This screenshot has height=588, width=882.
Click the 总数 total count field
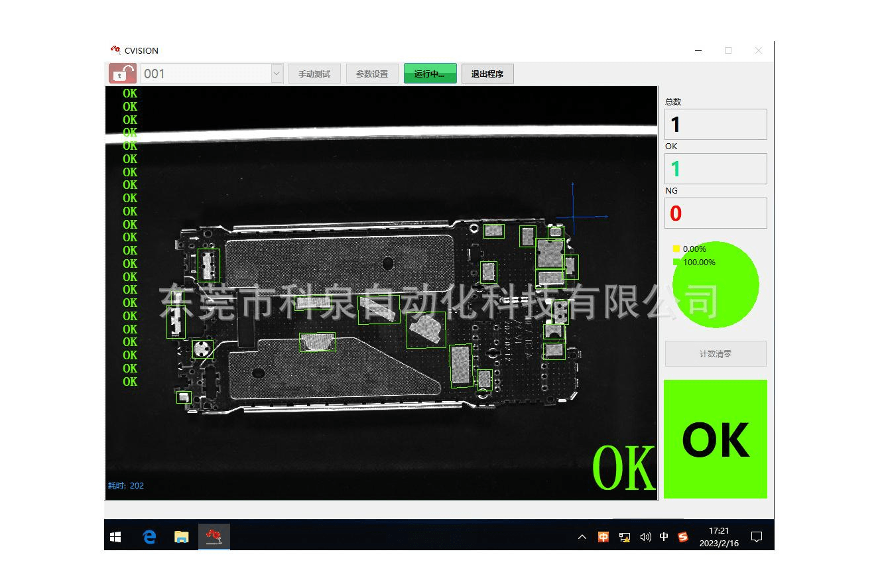(x=716, y=124)
